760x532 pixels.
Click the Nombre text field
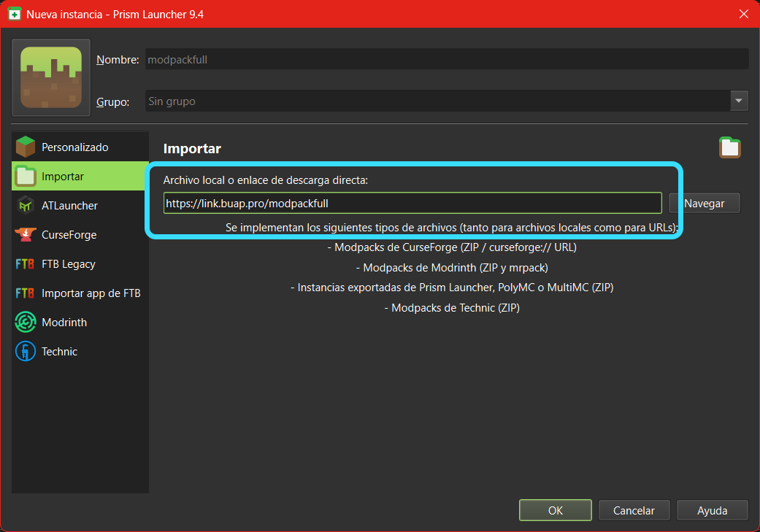point(445,60)
